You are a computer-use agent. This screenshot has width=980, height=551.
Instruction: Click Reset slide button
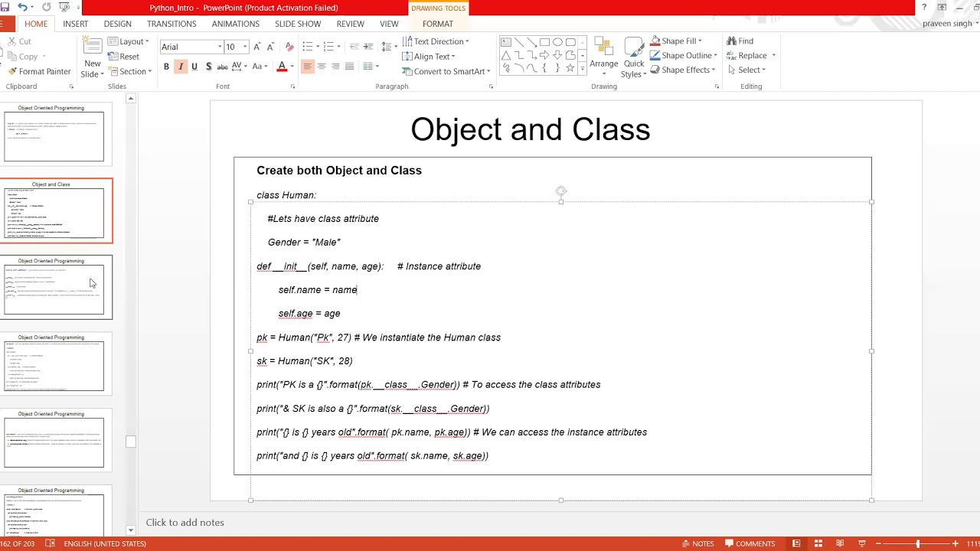(124, 56)
